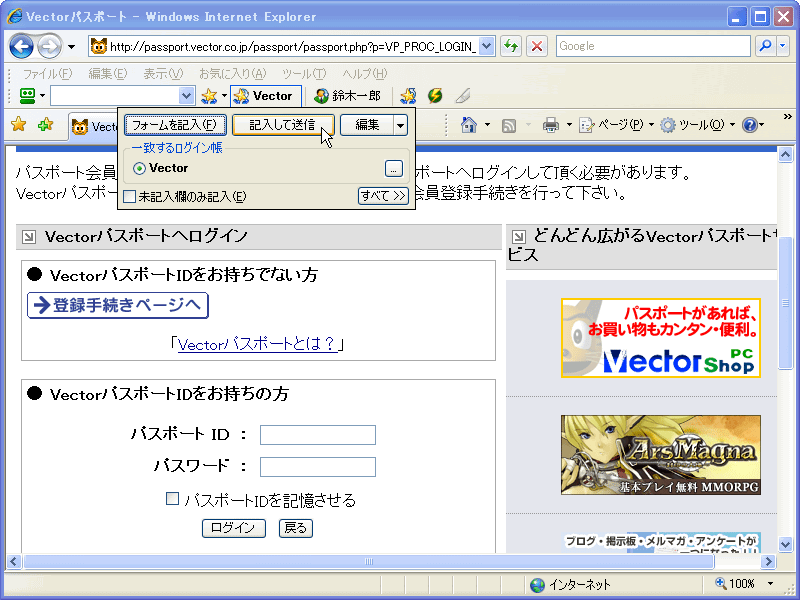
Task: Open the ページ(P) command bar menu
Action: click(617, 125)
